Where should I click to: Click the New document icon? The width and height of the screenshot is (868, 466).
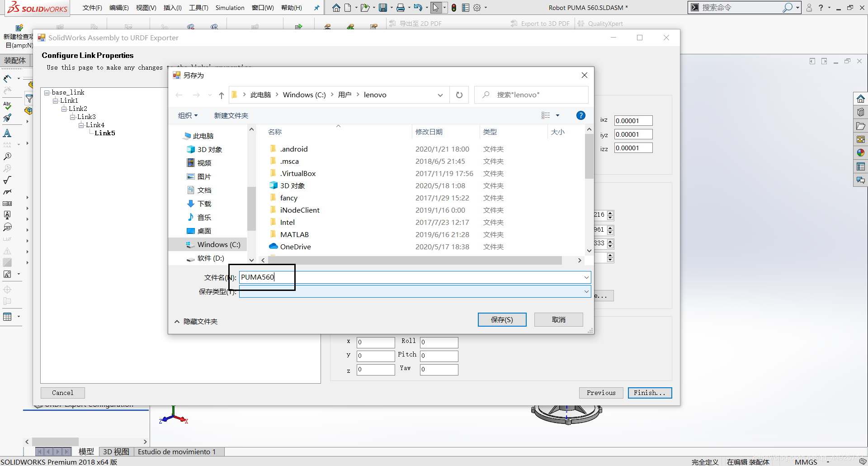click(348, 8)
